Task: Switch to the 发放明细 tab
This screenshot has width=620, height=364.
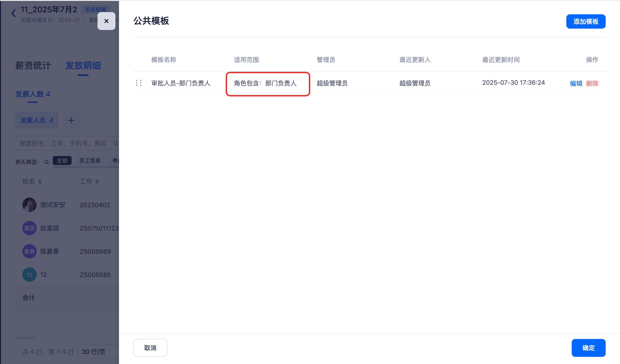Action: (x=83, y=66)
